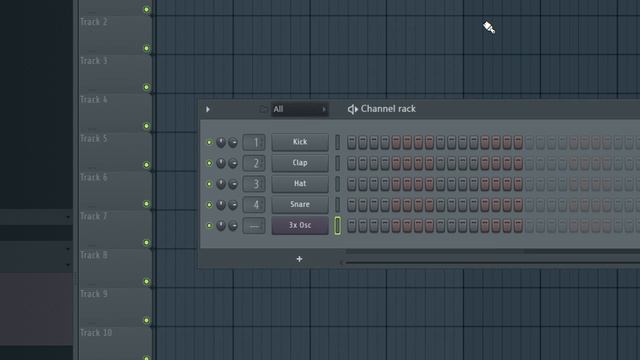Viewport: 640px width, 360px height.
Task: Add a new channel with the plus button
Action: pos(299,259)
